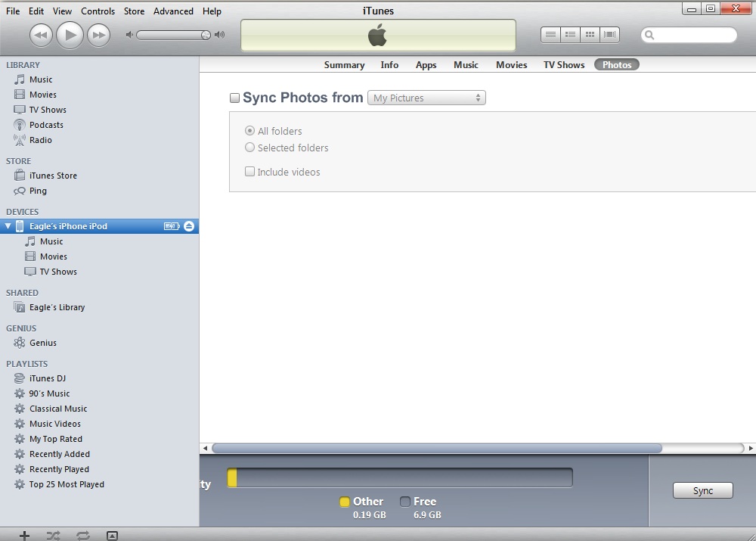Collapse the Eagle's iPhone iPod device tree
The image size is (756, 541).
[8, 226]
